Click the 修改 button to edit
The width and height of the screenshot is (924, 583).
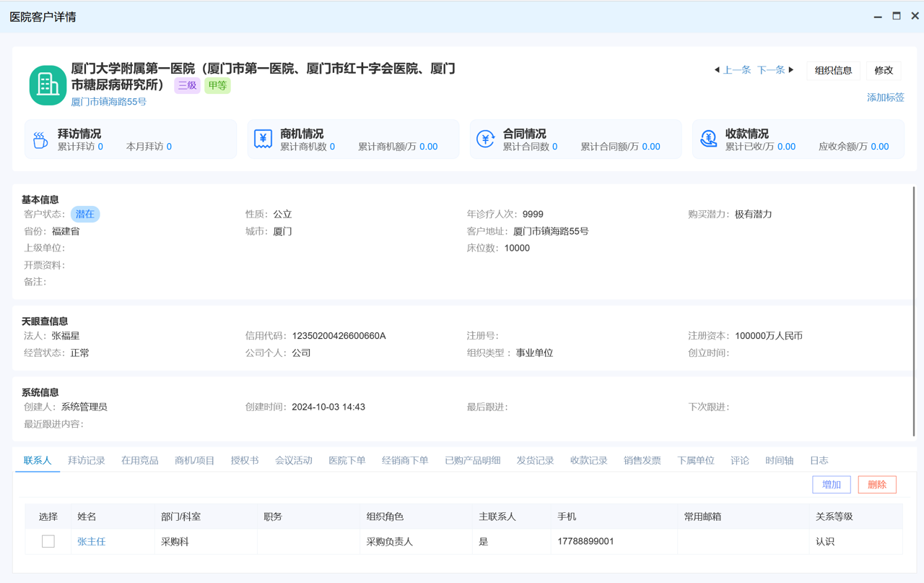(x=884, y=70)
